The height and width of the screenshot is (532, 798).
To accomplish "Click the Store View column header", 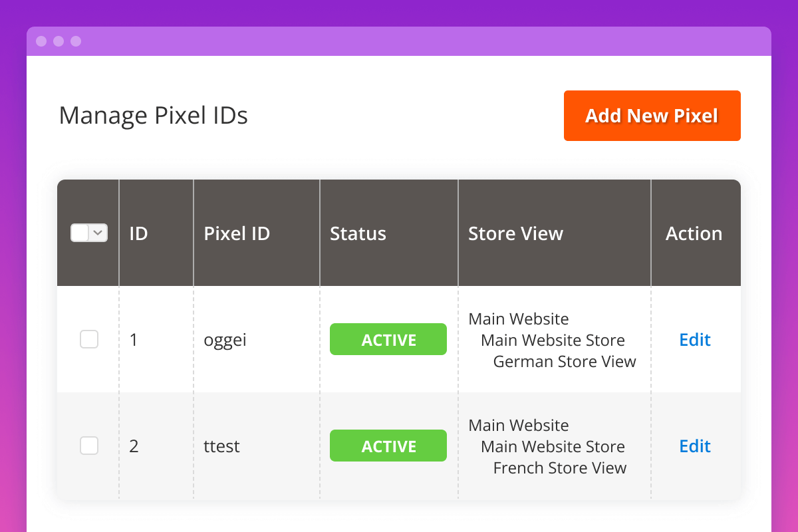I will [515, 233].
